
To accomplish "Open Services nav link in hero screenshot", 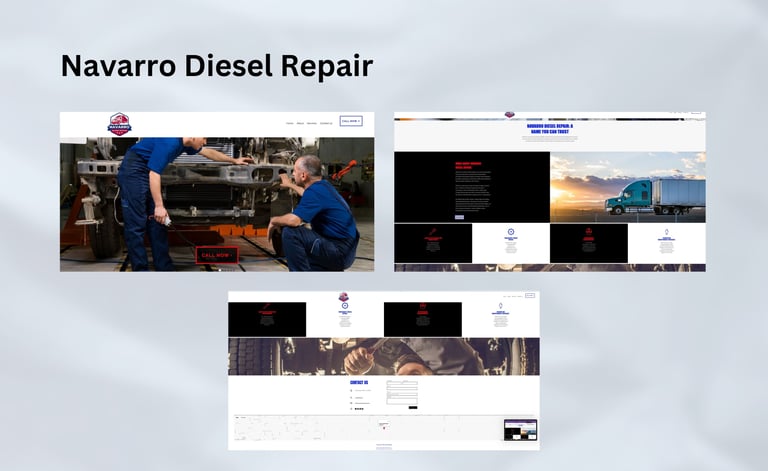I will [x=312, y=123].
